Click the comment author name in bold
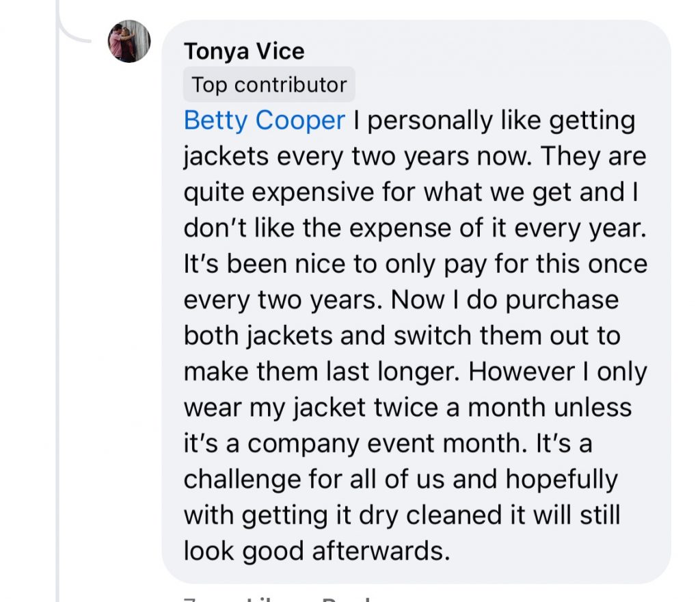Screen dimensions: 700x602 point(243,50)
